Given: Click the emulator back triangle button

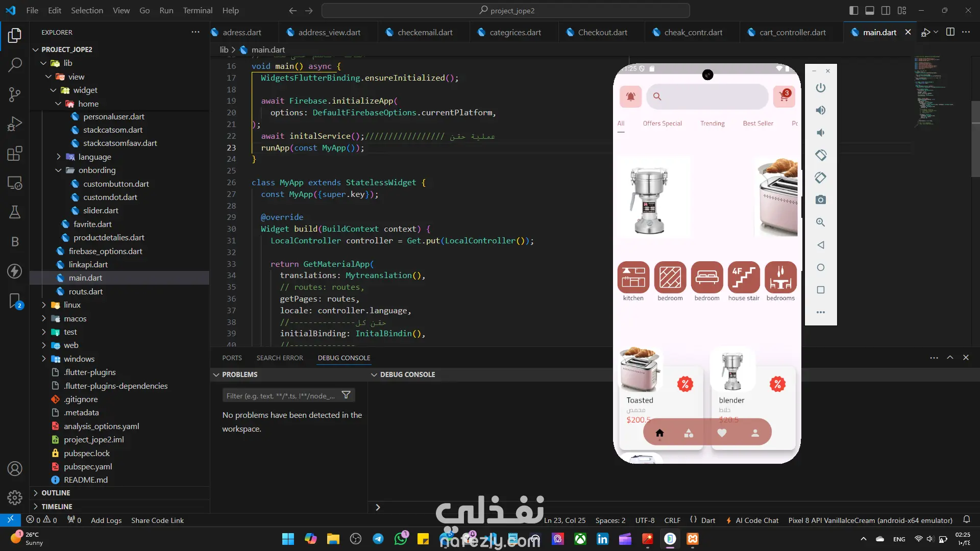Looking at the screenshot, I should click(x=820, y=245).
